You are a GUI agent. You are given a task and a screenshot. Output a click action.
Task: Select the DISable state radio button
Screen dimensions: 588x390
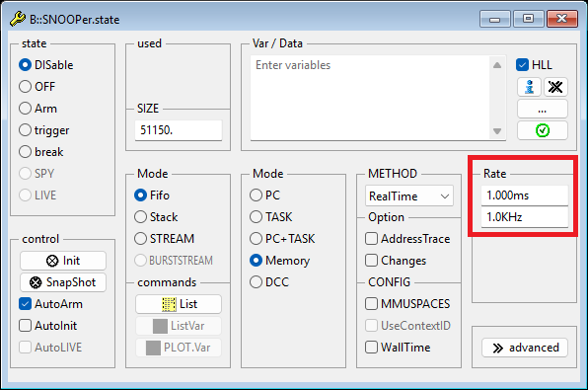pos(46,65)
